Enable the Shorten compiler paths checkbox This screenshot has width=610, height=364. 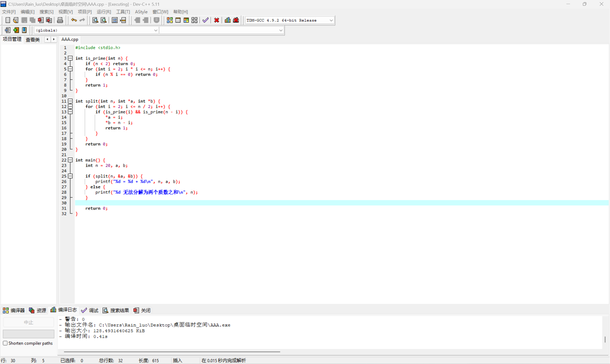click(5, 343)
